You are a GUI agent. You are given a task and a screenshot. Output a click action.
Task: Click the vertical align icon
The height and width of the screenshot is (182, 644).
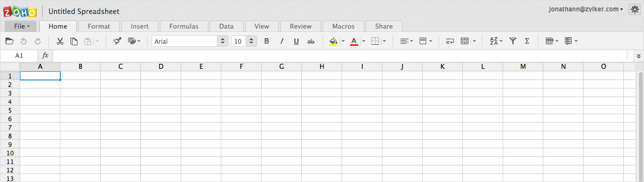[423, 41]
